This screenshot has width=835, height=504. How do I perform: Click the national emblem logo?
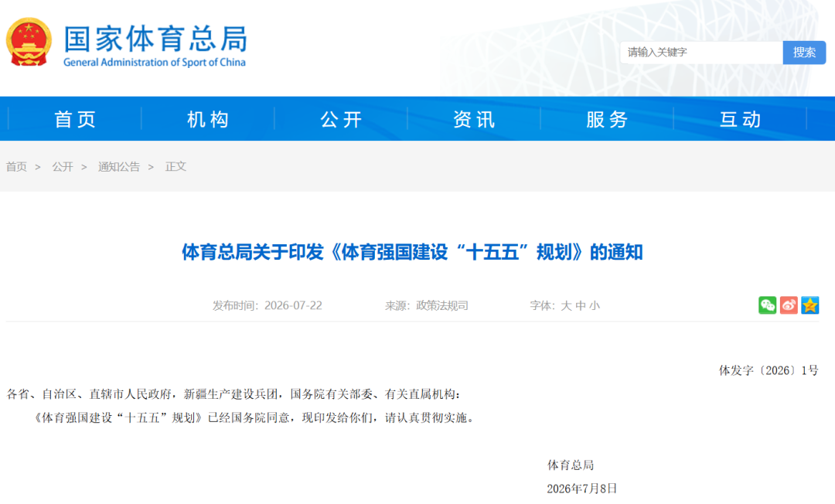click(x=29, y=42)
